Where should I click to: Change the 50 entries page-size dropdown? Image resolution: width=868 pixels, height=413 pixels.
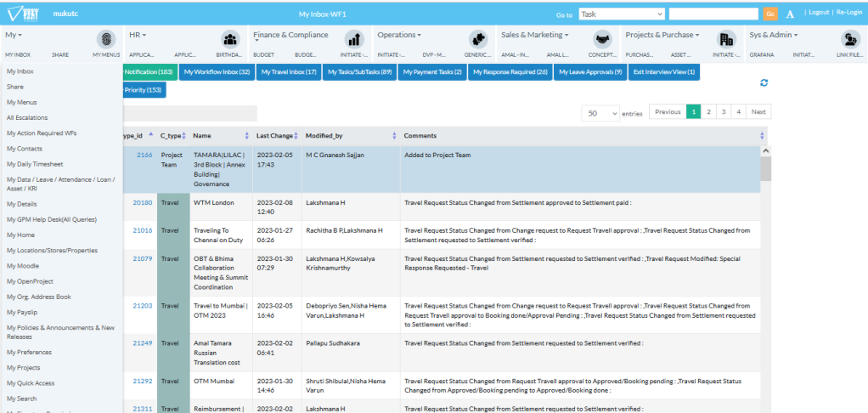coord(600,113)
